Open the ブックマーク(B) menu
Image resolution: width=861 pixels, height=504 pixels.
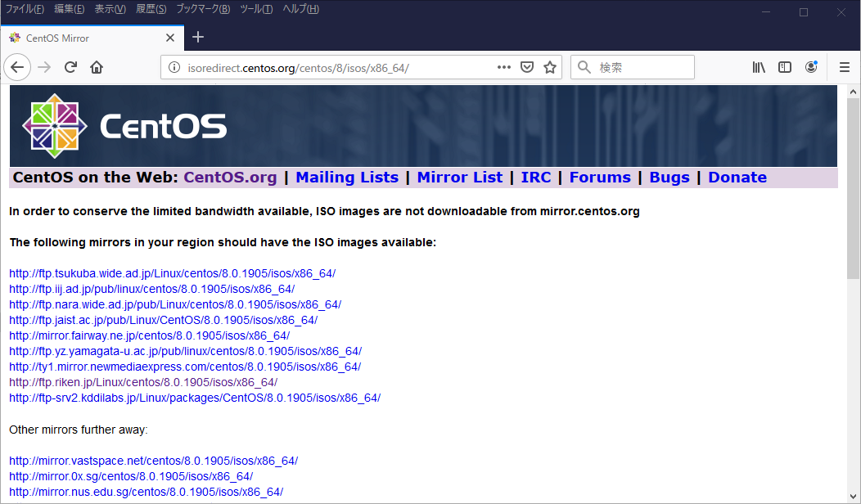tap(203, 9)
